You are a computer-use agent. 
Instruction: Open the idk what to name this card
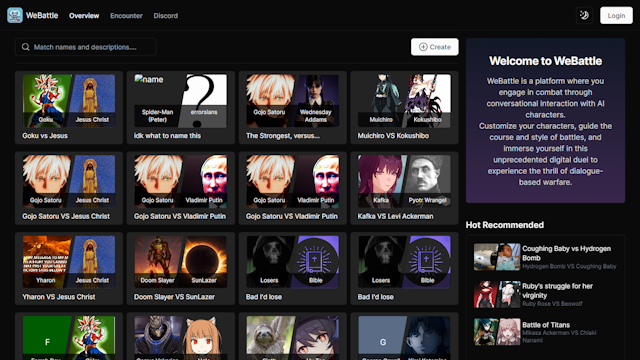(x=181, y=107)
